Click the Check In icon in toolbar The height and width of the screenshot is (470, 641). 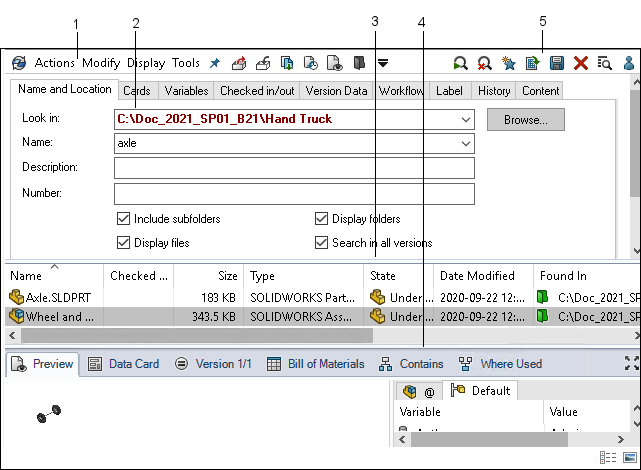click(263, 63)
